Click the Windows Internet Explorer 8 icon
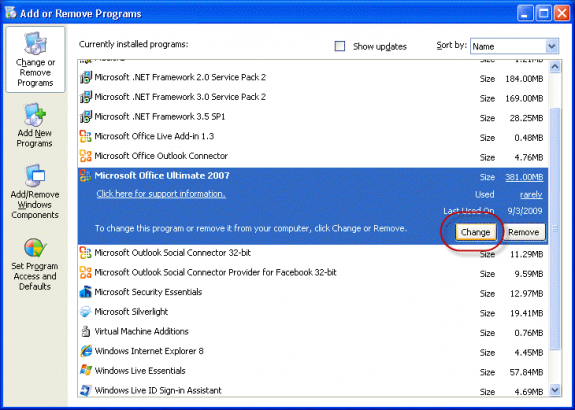Viewport: 575px width, 410px height. click(x=86, y=351)
